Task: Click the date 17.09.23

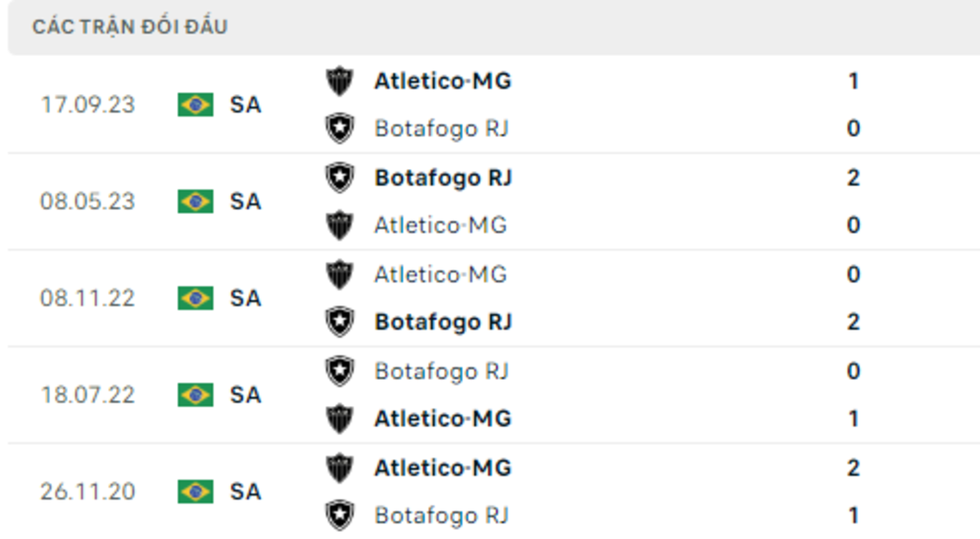Action: tap(88, 105)
